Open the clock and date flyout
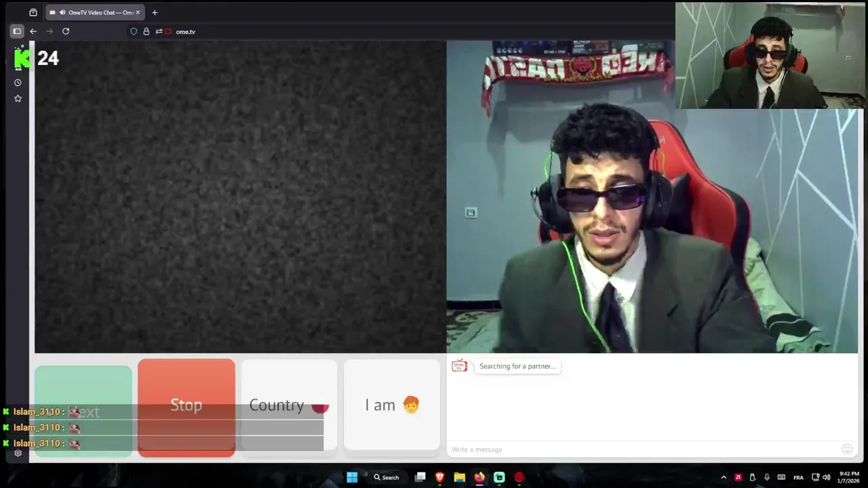 (x=849, y=477)
